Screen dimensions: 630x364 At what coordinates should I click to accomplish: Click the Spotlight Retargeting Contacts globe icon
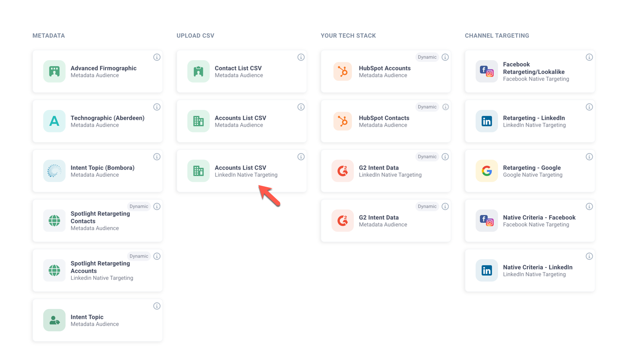tap(54, 221)
